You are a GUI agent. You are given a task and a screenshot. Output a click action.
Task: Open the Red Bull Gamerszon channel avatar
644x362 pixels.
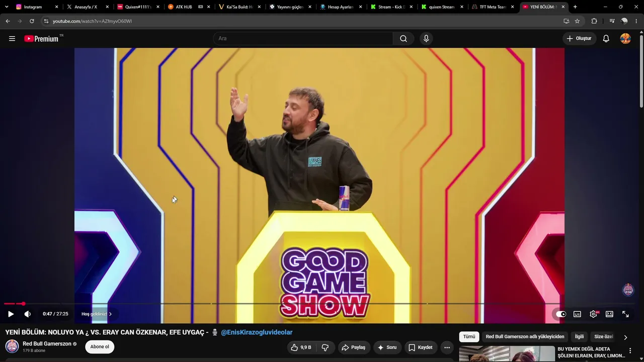click(x=12, y=346)
